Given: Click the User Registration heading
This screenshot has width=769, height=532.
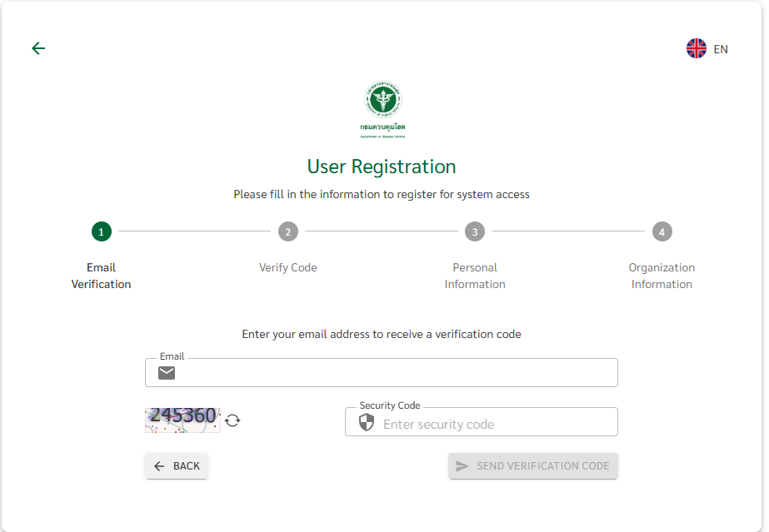Looking at the screenshot, I should tap(382, 167).
